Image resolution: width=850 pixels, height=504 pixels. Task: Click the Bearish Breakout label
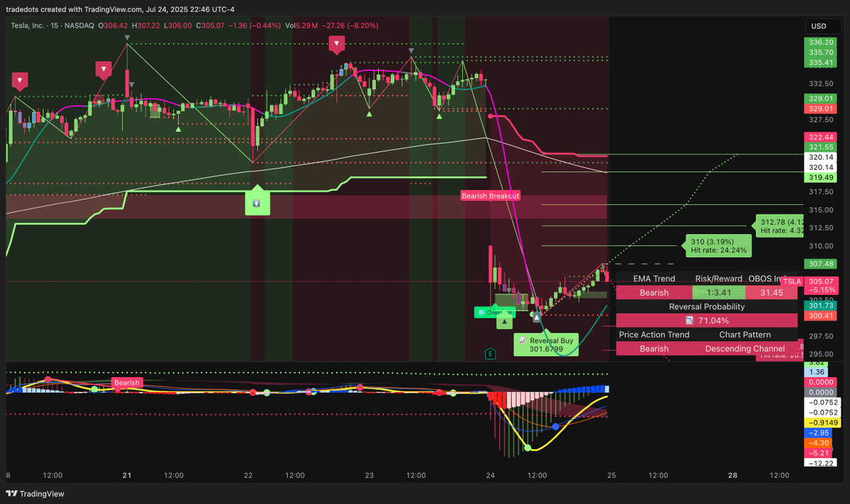pos(491,196)
